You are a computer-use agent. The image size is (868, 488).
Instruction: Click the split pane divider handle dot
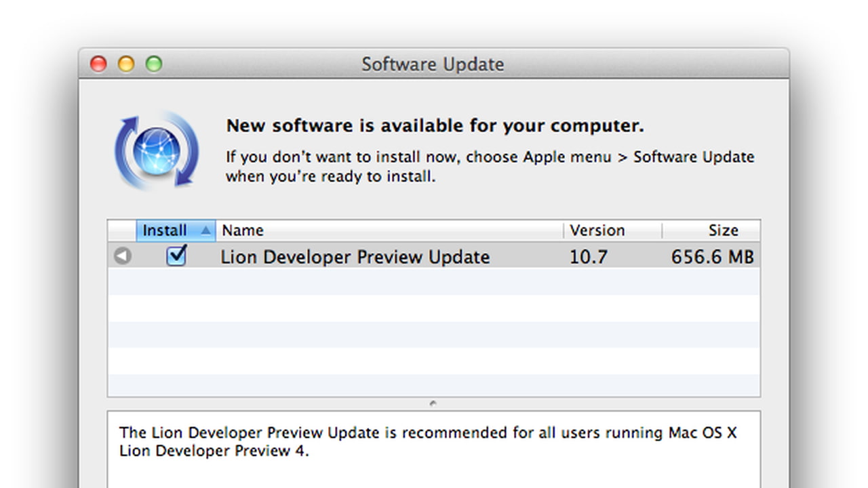coord(433,403)
